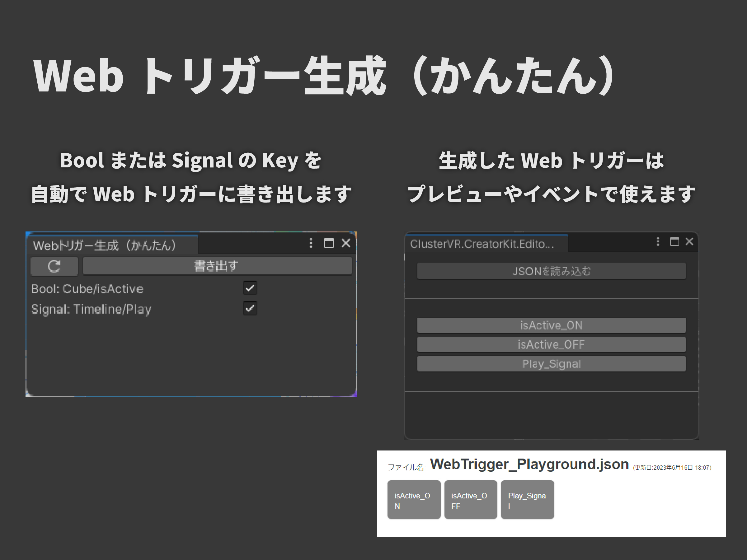
Task: Click the Play_Signal tile in web panel
Action: coord(527,500)
